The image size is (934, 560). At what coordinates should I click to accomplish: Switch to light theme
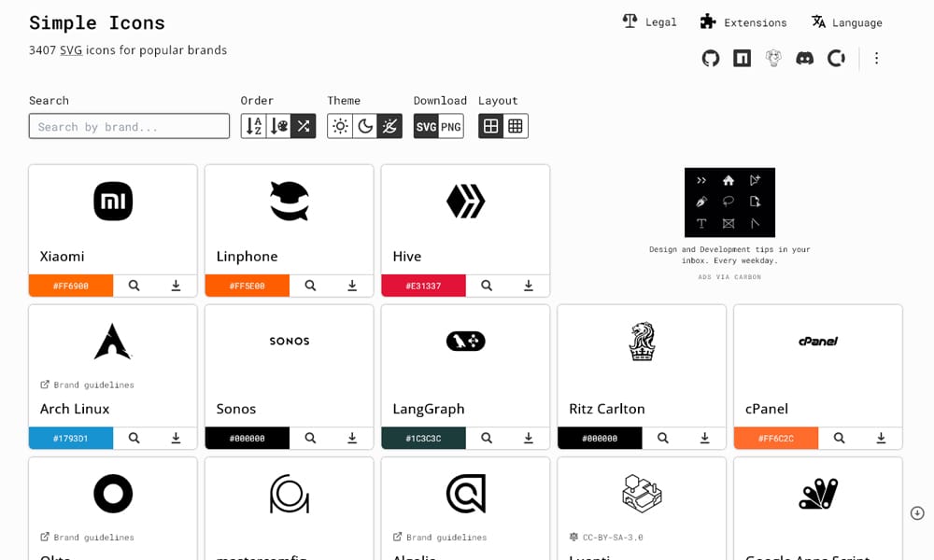[340, 126]
